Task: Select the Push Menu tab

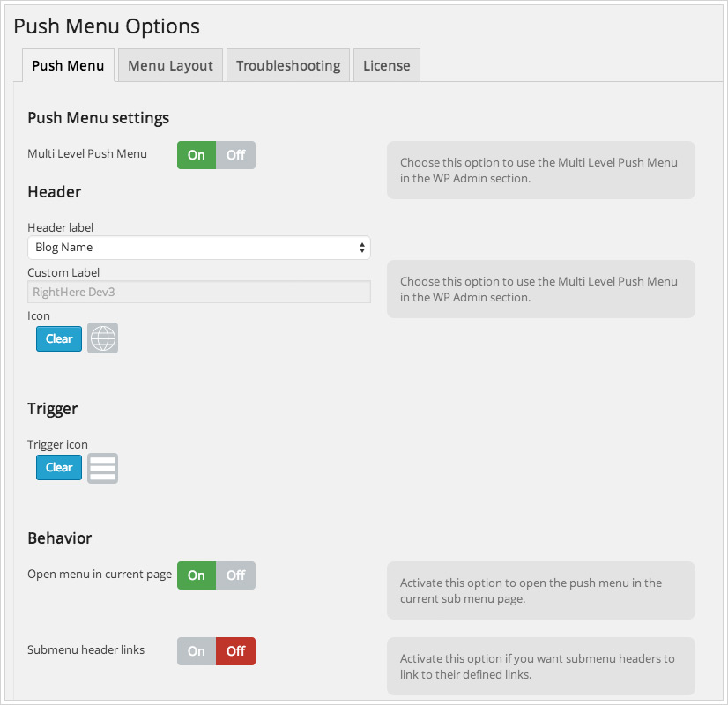Action: pos(68,65)
